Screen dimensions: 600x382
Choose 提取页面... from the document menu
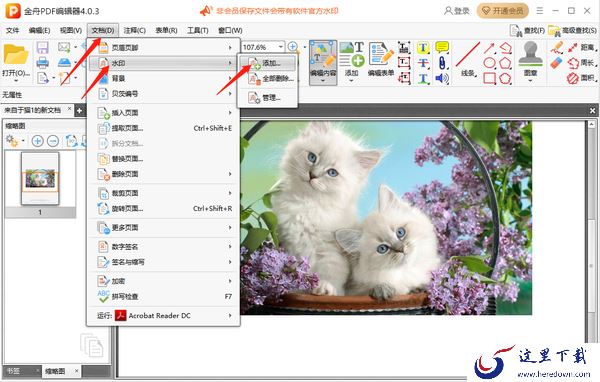[164, 128]
